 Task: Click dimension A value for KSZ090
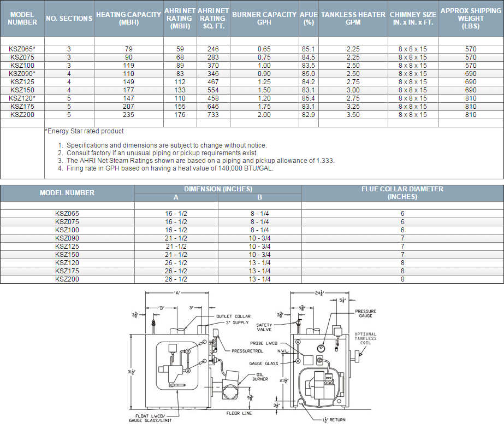coord(176,238)
